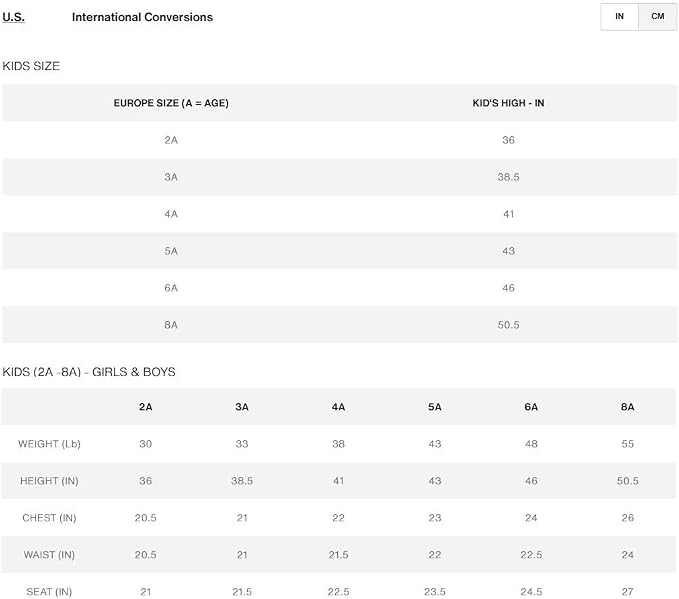Open the U.S. sizing tab
The image size is (679, 599).
13,17
